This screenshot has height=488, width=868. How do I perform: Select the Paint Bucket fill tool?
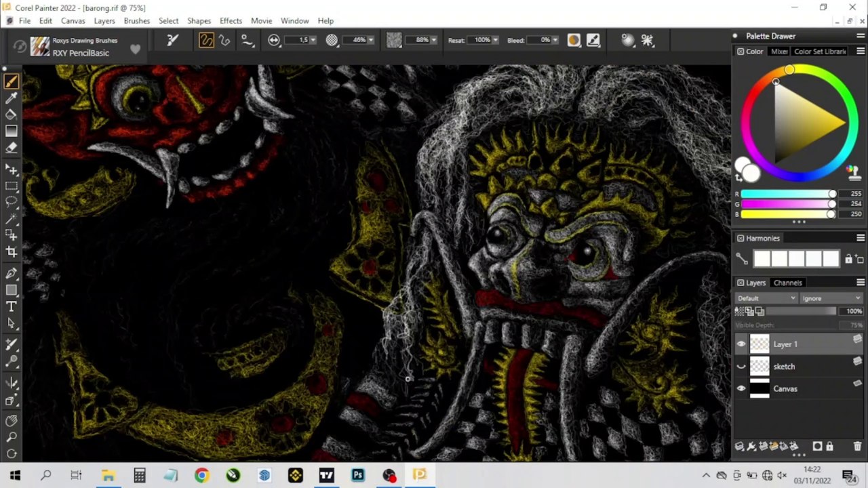pos(12,115)
